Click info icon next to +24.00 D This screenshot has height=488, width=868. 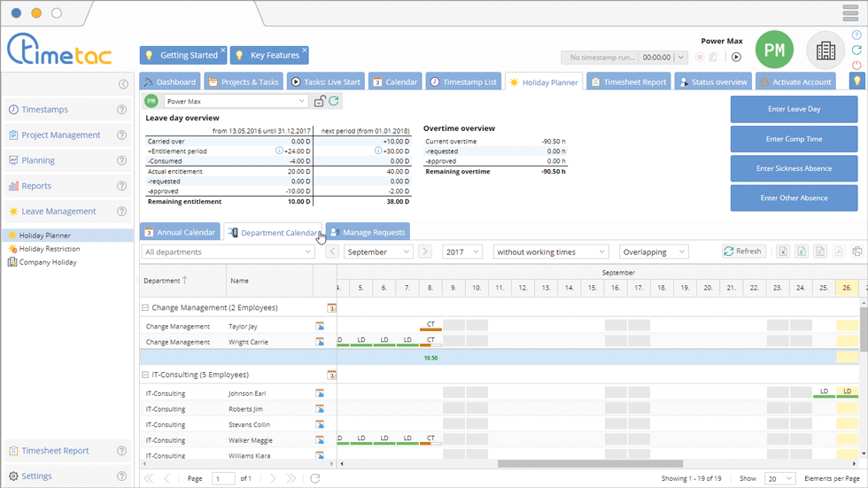[279, 151]
